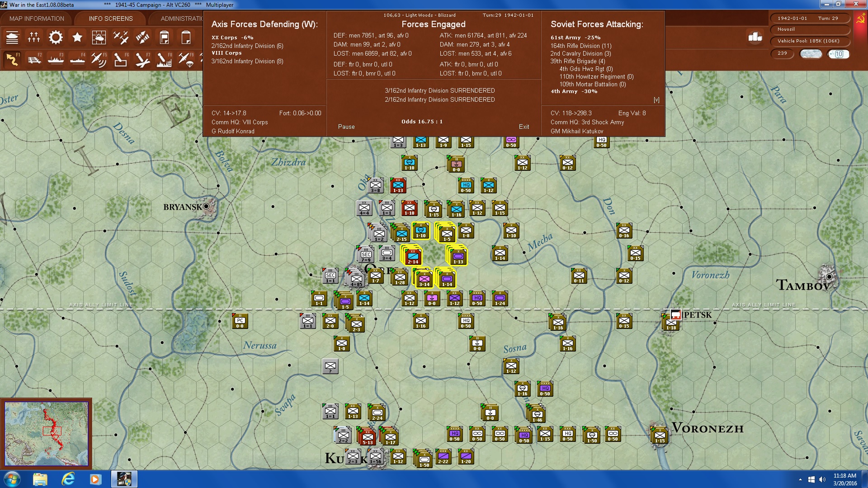Expand the 61st Army attacker entry
The image size is (868, 488).
point(566,38)
